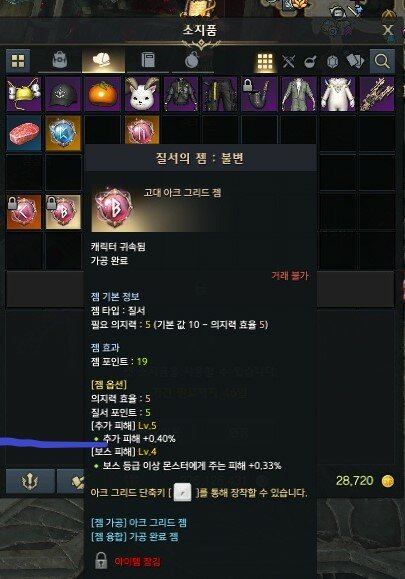Switch to the cosmetics hat tab

tap(103, 60)
